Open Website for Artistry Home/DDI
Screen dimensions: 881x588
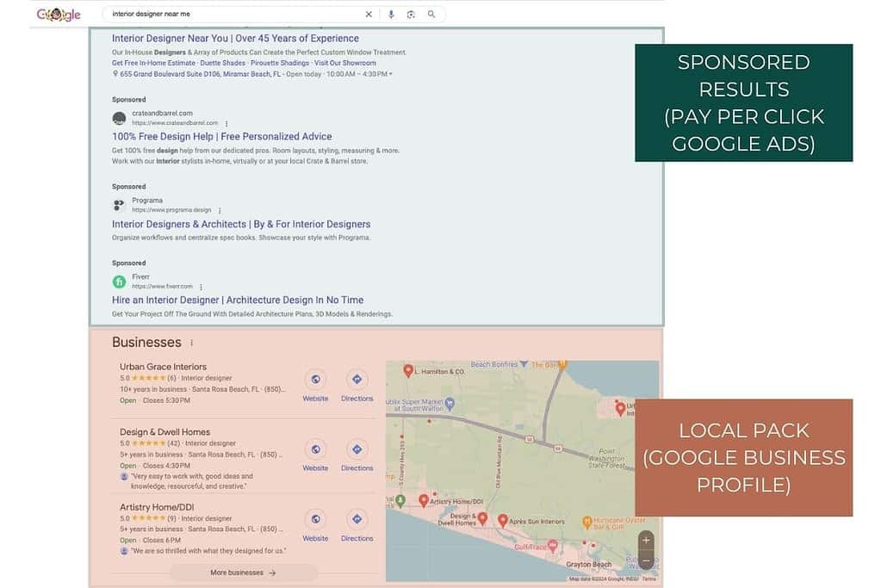(315, 518)
